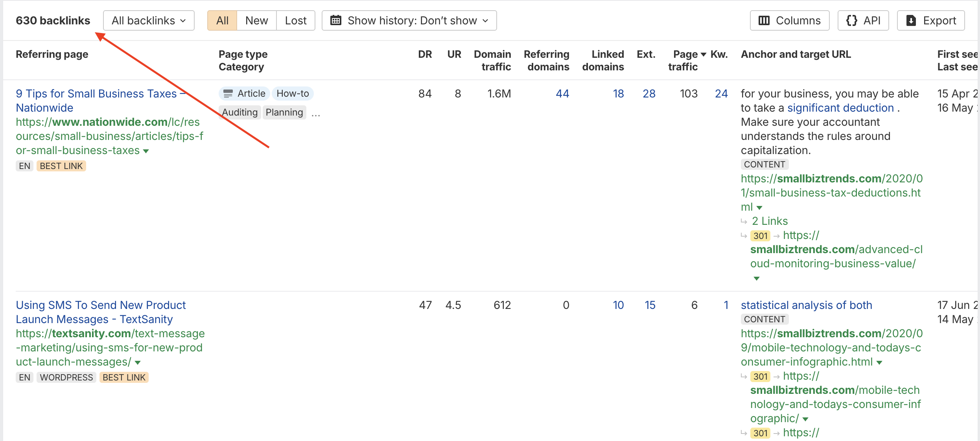Screen dimensions: 980x441
Task: Open the 'significant deduction' anchor link
Action: pos(840,108)
